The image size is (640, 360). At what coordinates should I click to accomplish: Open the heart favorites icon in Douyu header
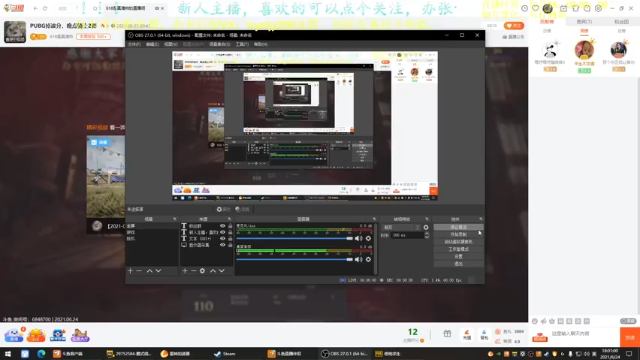536,8
